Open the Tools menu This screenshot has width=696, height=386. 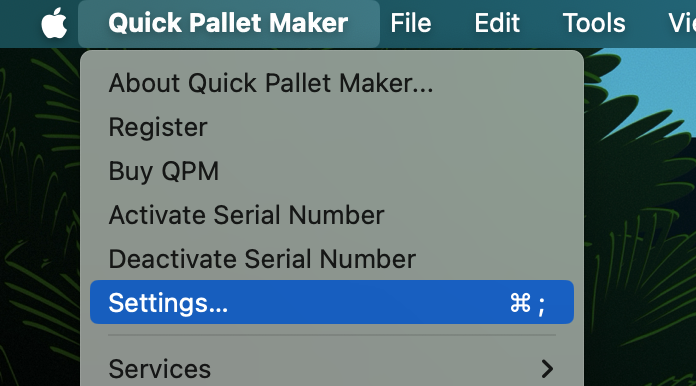tap(594, 23)
